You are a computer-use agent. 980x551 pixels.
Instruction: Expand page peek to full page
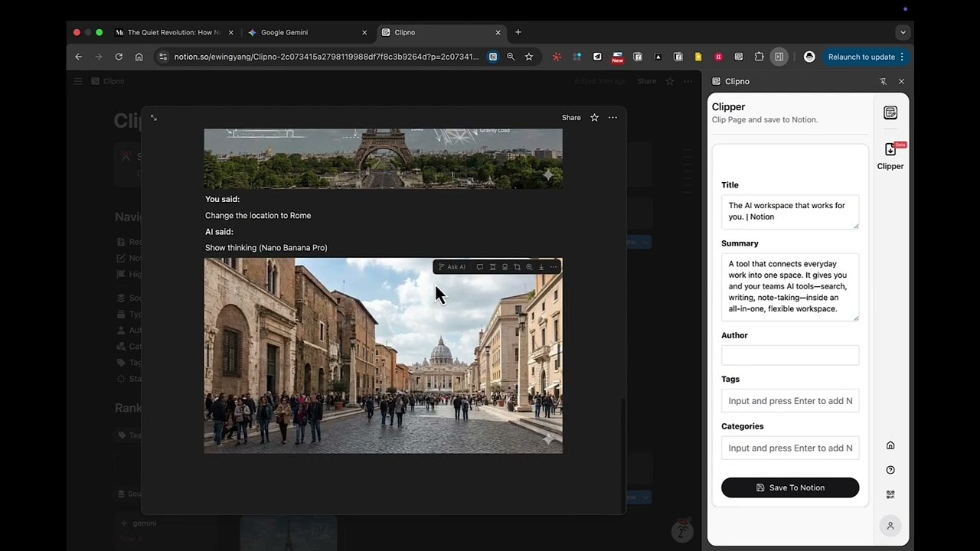[154, 118]
